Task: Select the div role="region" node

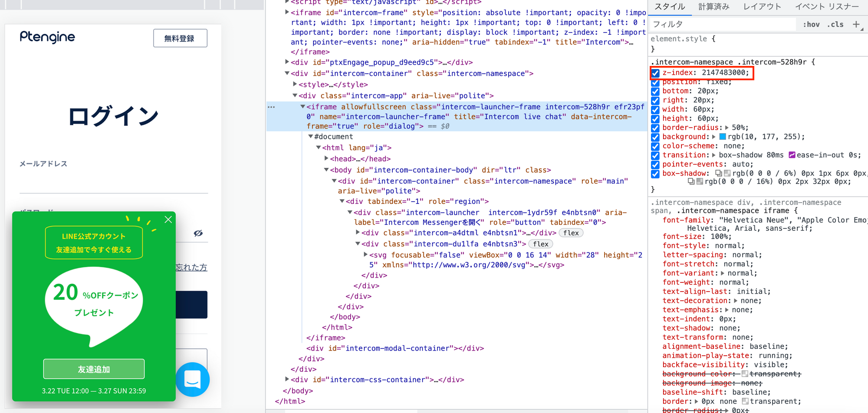Action: pos(417,201)
